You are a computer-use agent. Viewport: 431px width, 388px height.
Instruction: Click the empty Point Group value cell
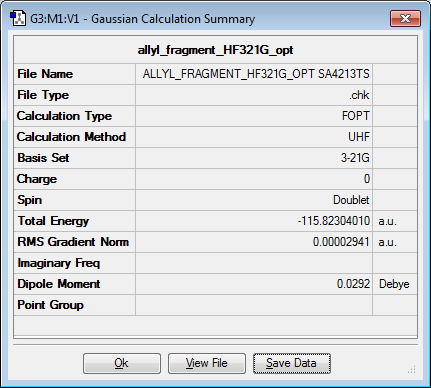[254, 305]
